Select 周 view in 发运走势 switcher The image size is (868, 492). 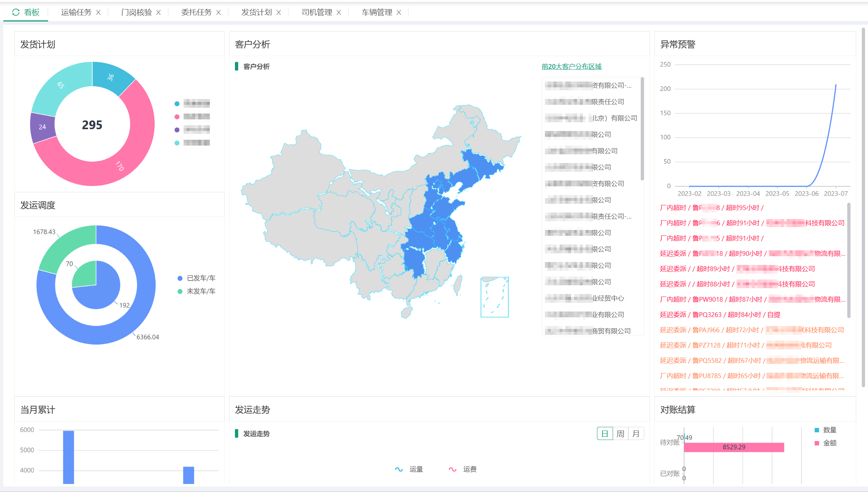[620, 433]
